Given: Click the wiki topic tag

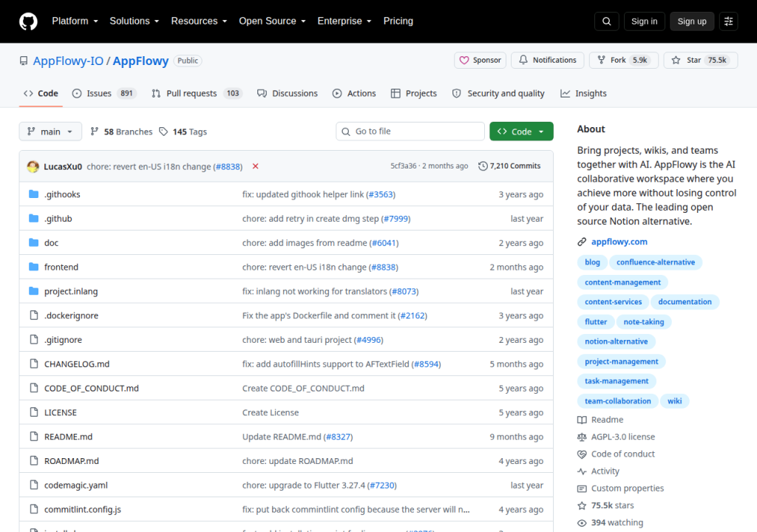Looking at the screenshot, I should coord(674,401).
